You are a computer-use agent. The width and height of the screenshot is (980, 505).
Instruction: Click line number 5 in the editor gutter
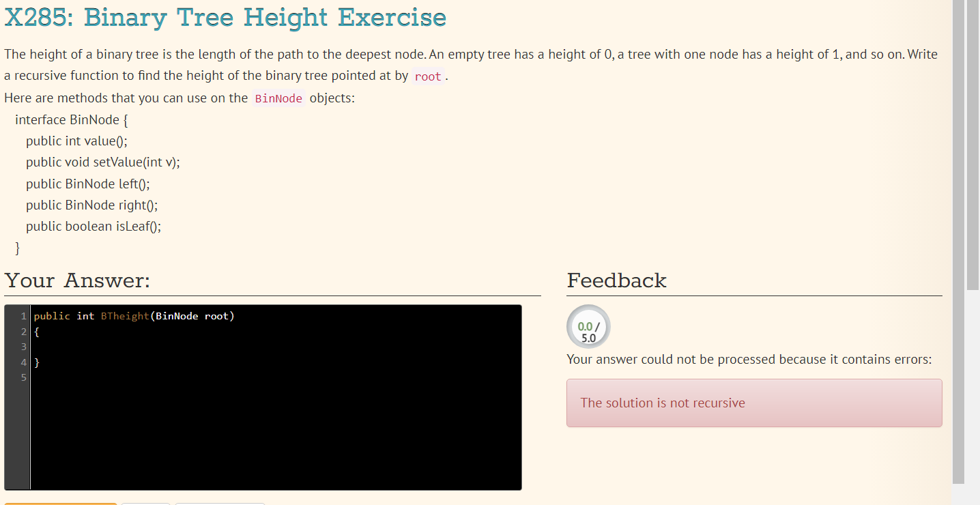(x=23, y=377)
